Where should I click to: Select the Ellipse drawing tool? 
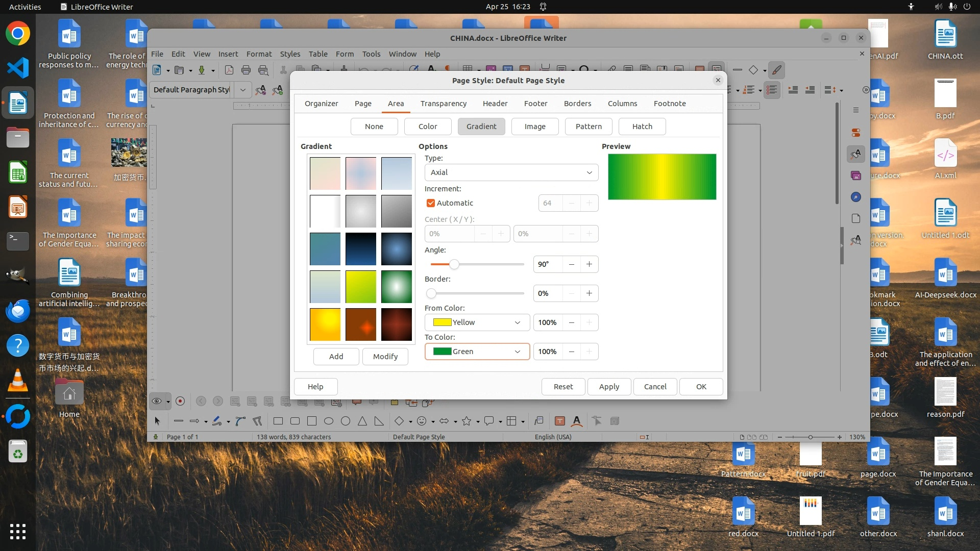pos(329,421)
